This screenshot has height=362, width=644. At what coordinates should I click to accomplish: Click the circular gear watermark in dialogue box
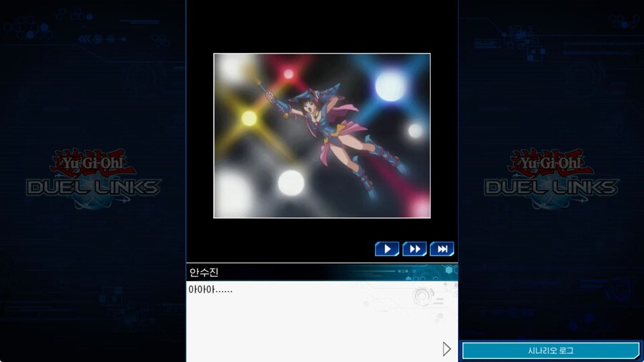click(x=421, y=295)
